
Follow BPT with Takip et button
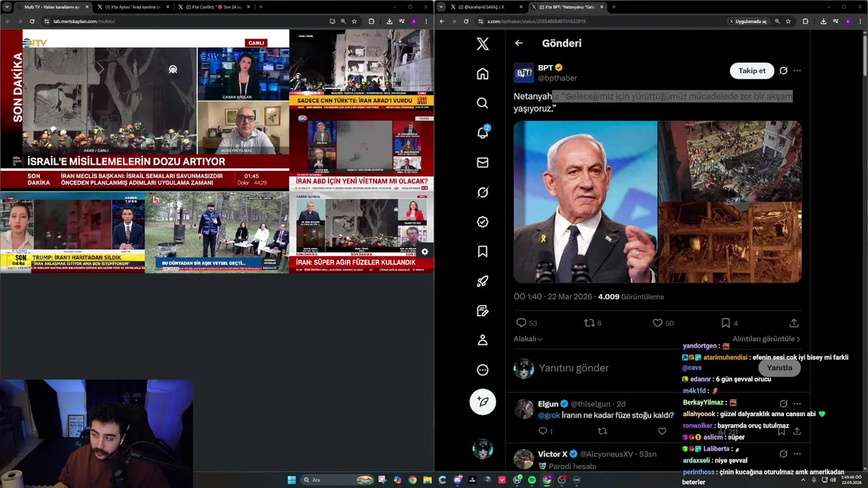tap(752, 70)
